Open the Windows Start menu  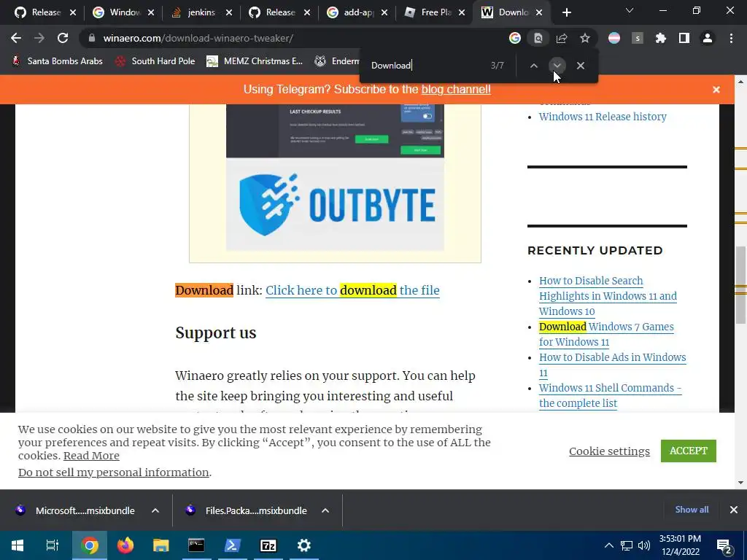18,545
